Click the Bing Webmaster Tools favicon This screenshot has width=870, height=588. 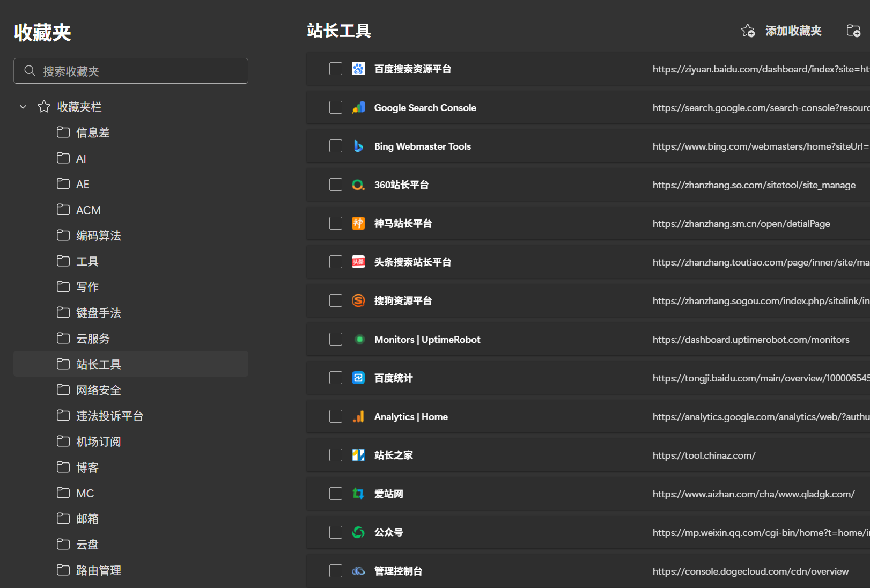358,146
